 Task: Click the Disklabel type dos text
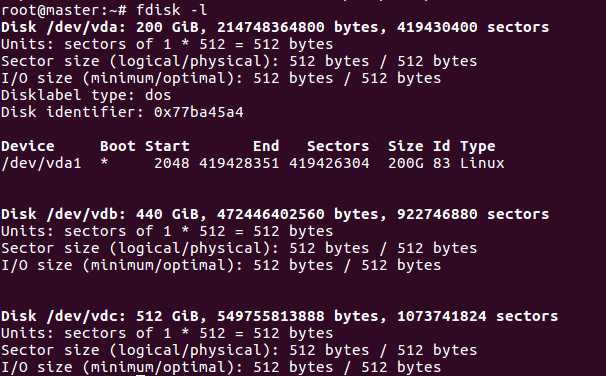tap(86, 95)
